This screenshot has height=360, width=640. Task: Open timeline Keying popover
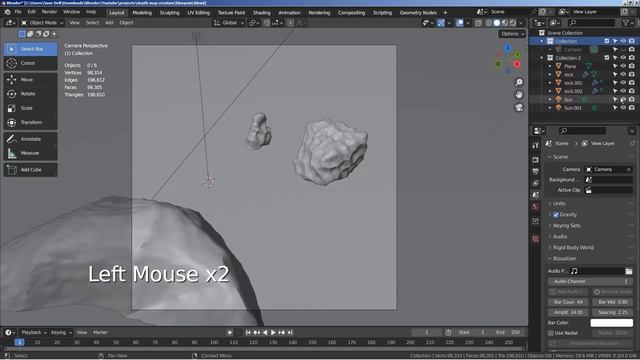(x=61, y=333)
